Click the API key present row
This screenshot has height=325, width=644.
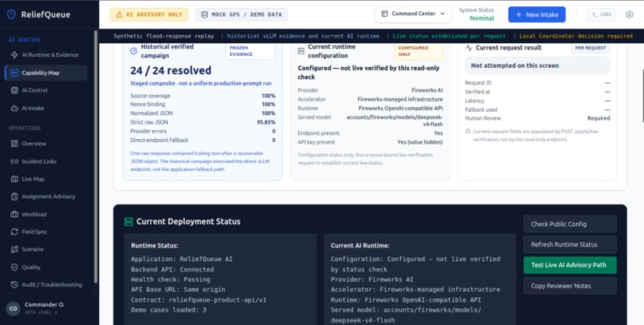point(370,142)
